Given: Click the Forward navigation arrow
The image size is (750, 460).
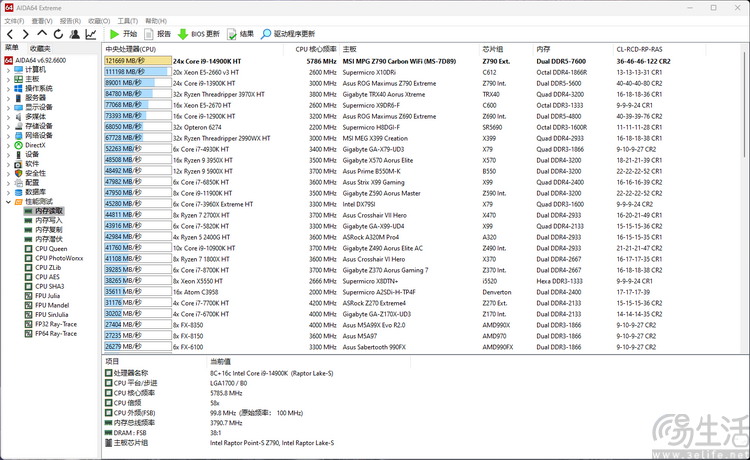Looking at the screenshot, I should [25, 34].
